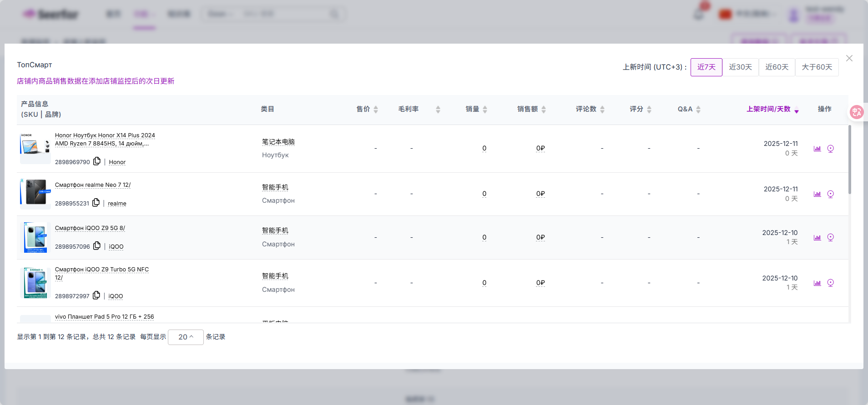Image resolution: width=868 pixels, height=405 pixels.
Task: Open the Honor brand link
Action: (117, 162)
